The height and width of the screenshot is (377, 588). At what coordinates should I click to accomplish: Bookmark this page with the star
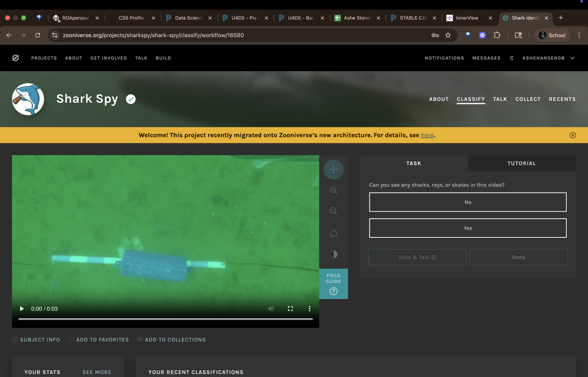pos(448,35)
